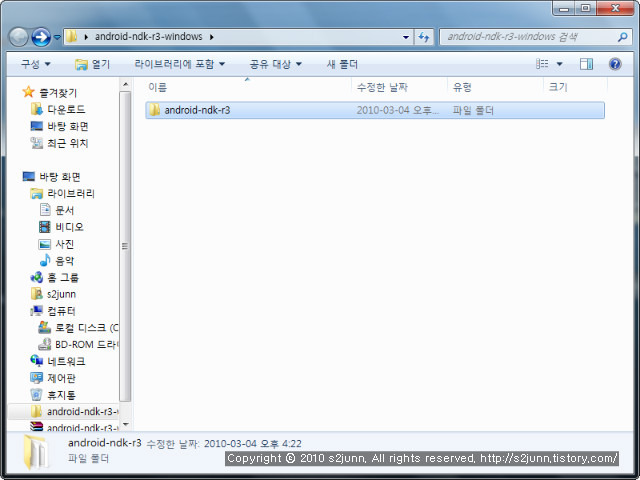Click the film icon beside 비디오
This screenshot has width=640, height=480.
[44, 227]
